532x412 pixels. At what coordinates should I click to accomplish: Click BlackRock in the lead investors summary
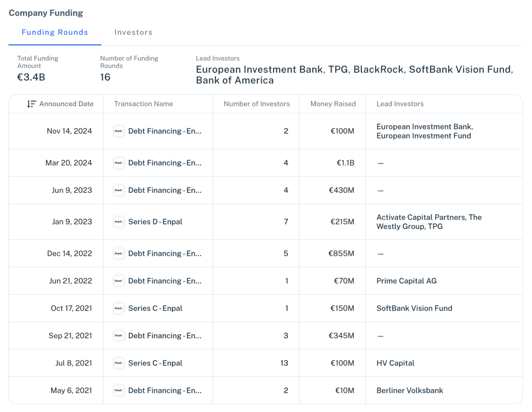[378, 69]
